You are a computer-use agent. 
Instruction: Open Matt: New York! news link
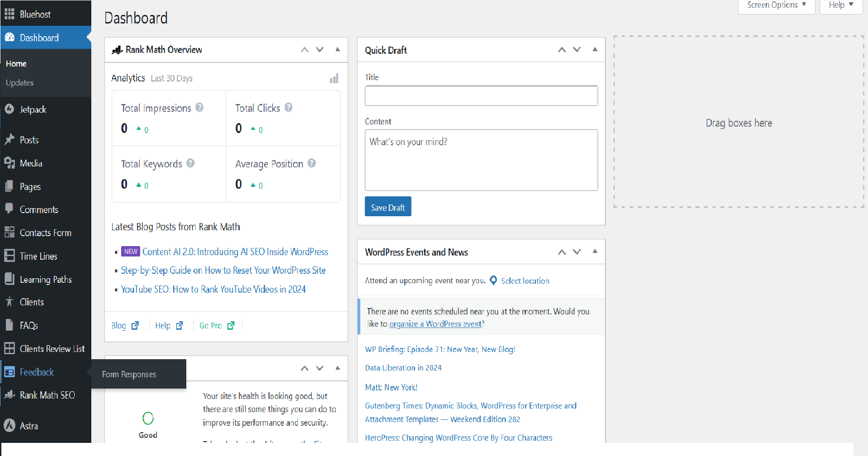pos(391,387)
